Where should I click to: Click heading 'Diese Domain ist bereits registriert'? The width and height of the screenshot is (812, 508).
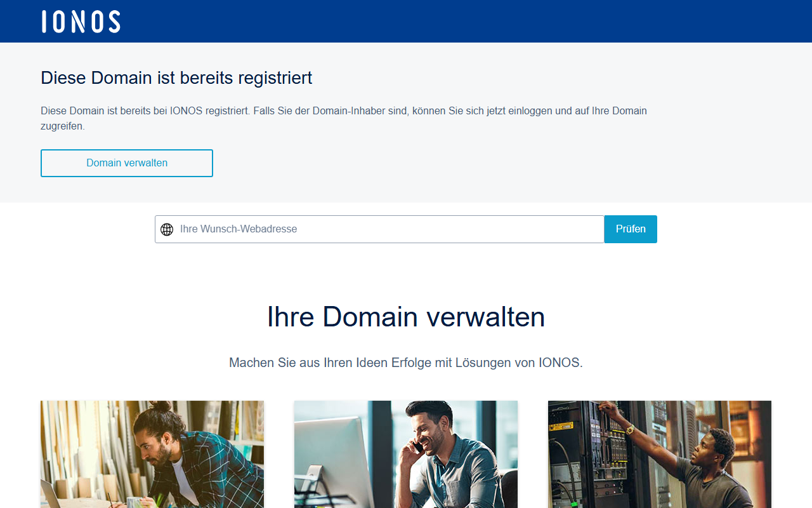tap(176, 78)
